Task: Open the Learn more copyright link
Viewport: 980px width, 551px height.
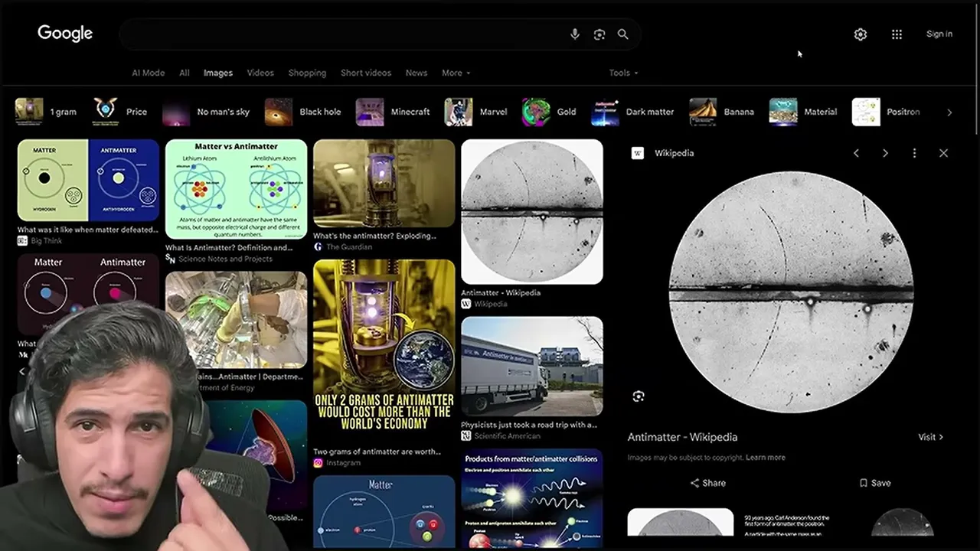Action: click(766, 458)
